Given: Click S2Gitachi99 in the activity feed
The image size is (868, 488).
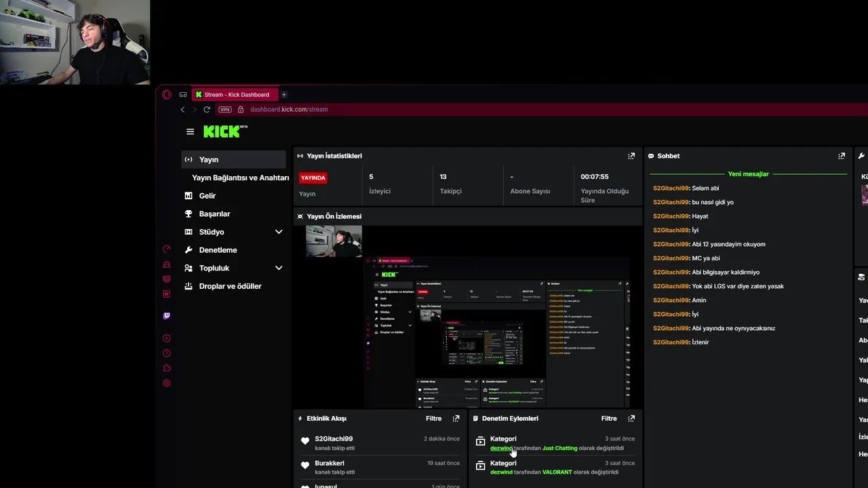Looking at the screenshot, I should click(334, 439).
